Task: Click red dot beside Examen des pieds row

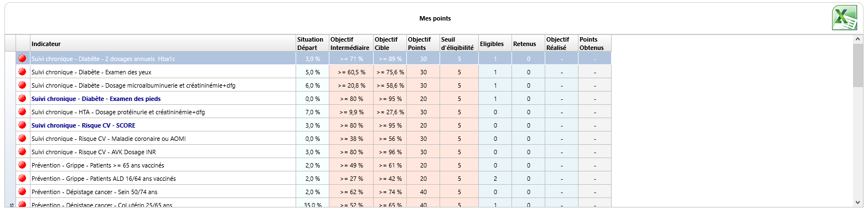Action: tap(23, 98)
